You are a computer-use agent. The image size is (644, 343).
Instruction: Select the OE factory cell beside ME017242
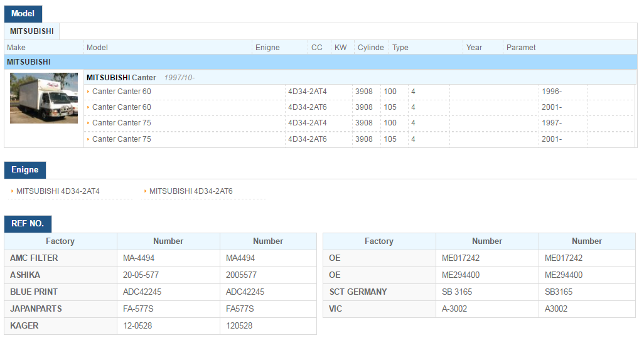pyautogui.click(x=380, y=258)
